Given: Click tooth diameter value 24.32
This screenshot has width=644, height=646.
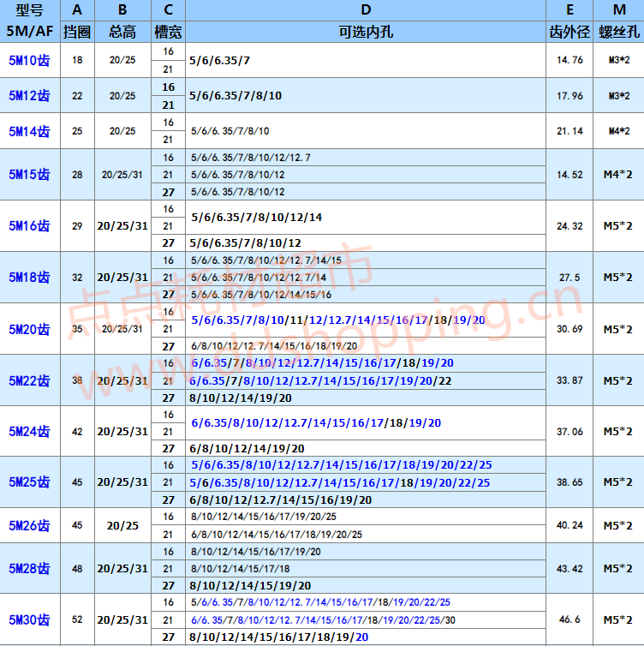Looking at the screenshot, I should click(x=569, y=226).
